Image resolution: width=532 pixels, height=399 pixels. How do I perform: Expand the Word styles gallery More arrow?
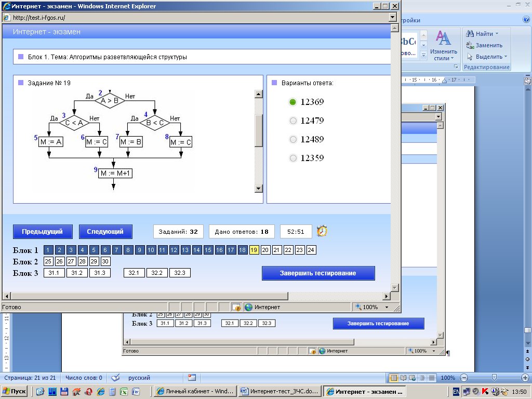point(423,55)
